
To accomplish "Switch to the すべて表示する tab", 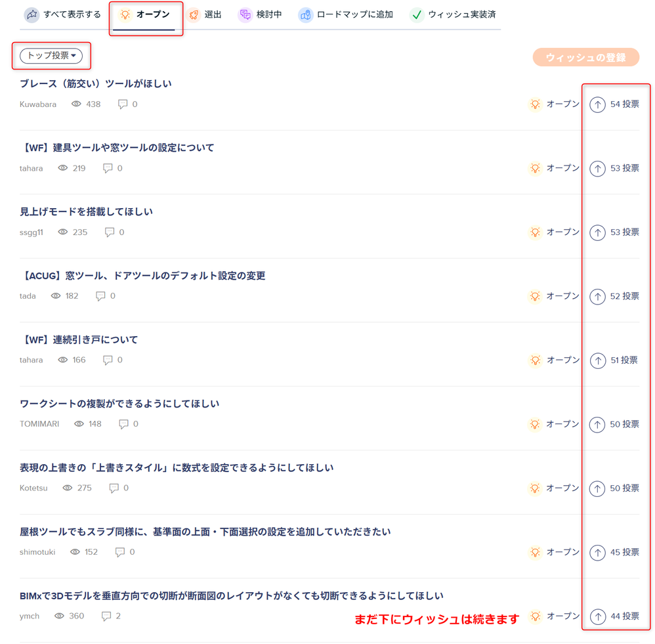I will [62, 14].
